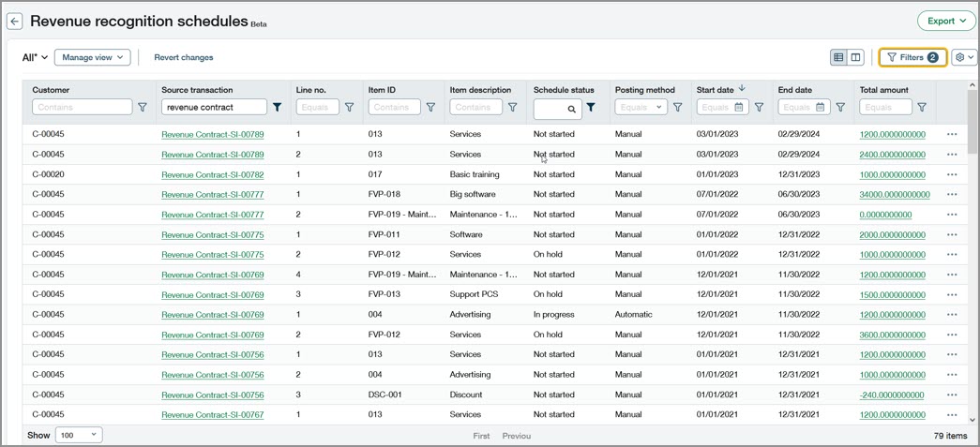
Task: Click the C-00020 customer cell
Action: click(x=48, y=174)
